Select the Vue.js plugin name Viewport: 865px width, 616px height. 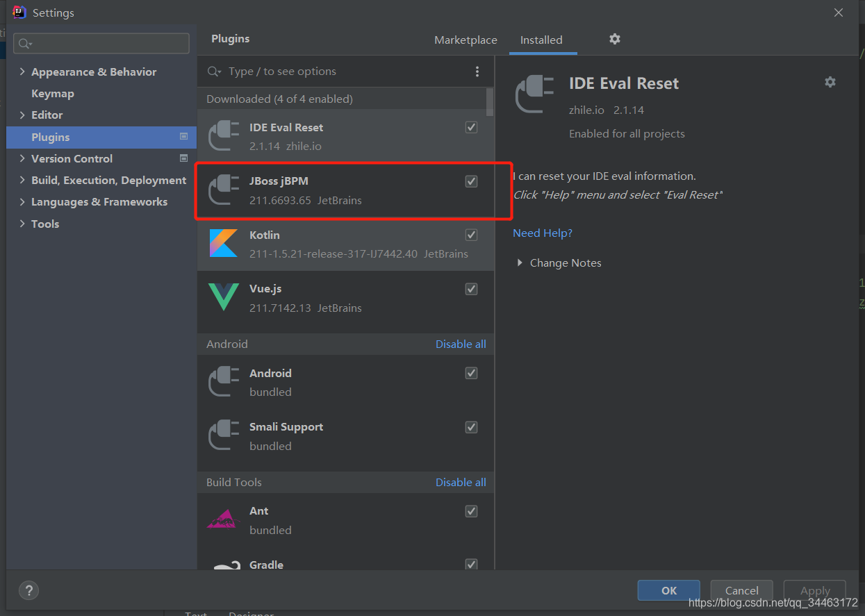[x=265, y=289]
